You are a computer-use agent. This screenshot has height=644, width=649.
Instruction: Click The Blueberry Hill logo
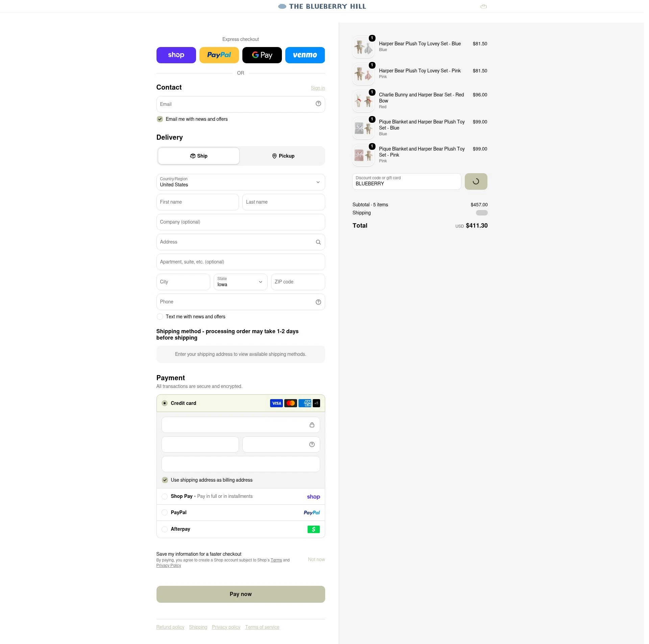point(322,6)
